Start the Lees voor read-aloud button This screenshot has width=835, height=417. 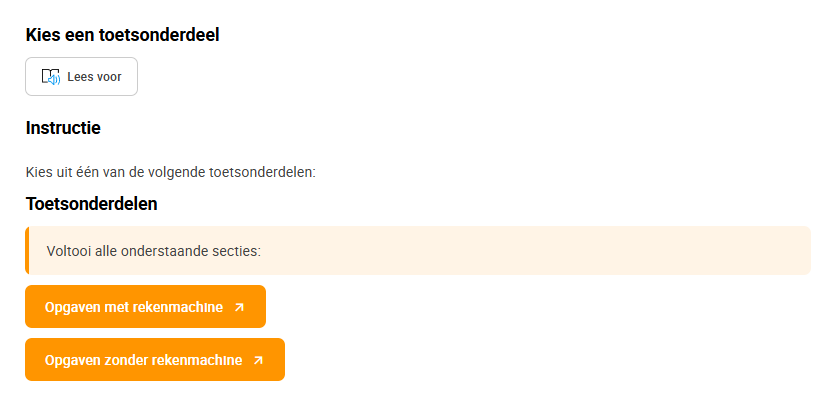81,77
